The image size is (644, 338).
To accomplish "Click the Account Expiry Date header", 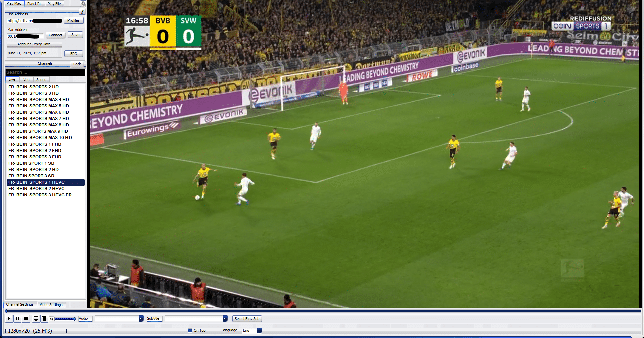I will pos(34,44).
